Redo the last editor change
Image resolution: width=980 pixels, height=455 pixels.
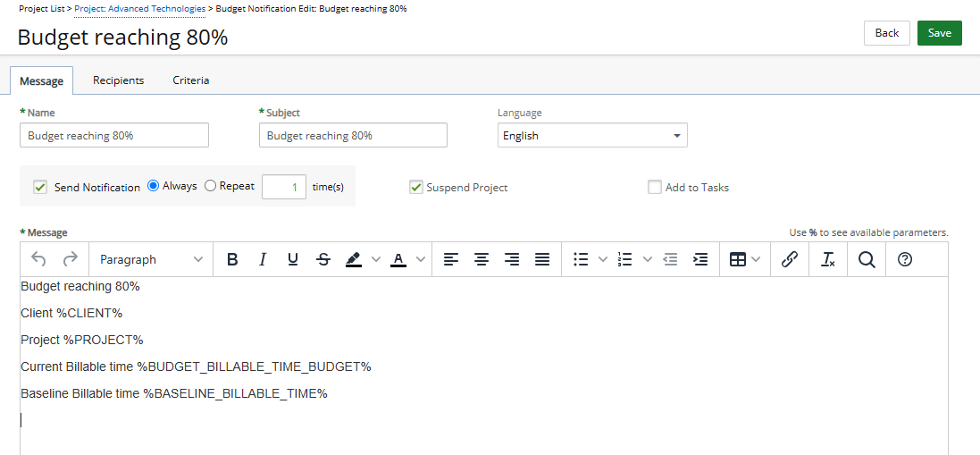[x=70, y=259]
